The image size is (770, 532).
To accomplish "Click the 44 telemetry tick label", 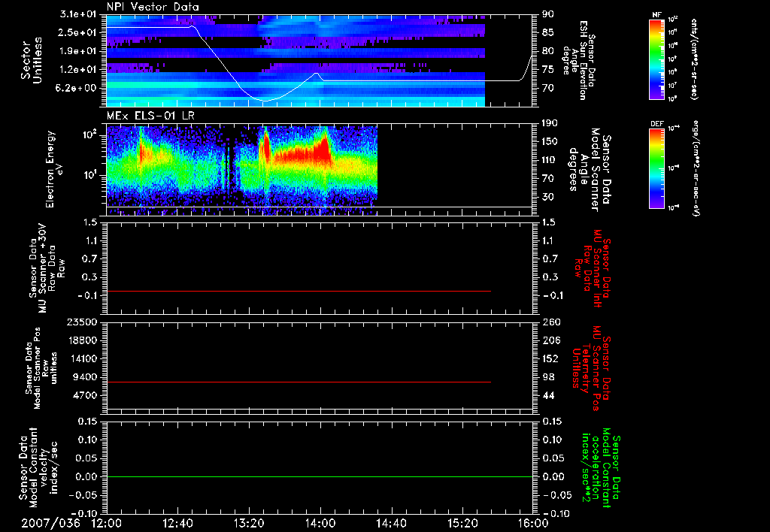I will pyautogui.click(x=548, y=395).
